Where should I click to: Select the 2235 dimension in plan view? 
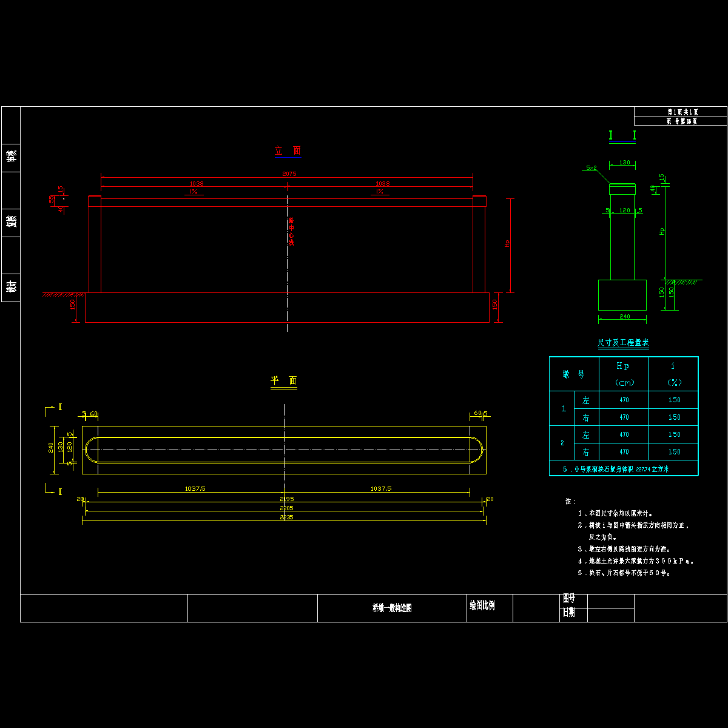286,517
